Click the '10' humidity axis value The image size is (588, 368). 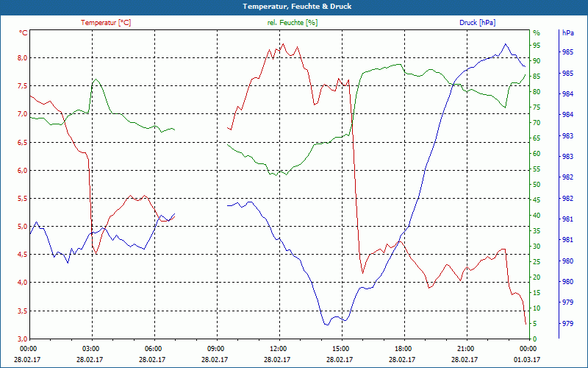coord(537,308)
